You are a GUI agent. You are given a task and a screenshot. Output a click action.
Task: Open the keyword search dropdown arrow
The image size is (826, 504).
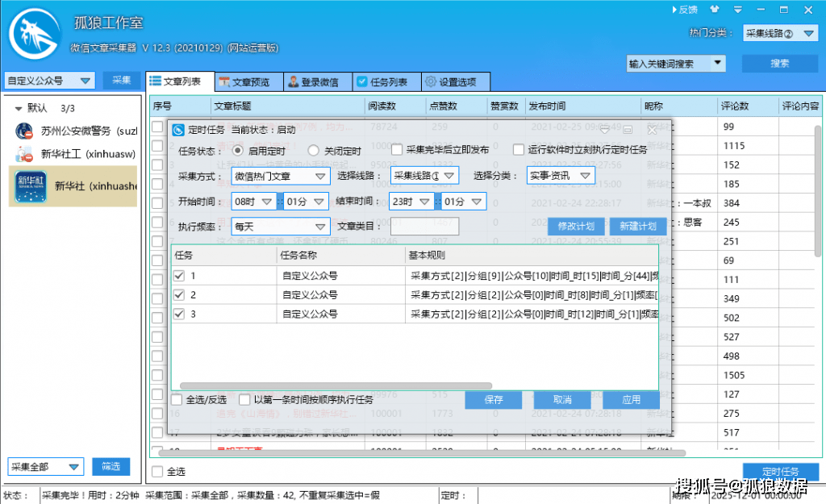tap(717, 63)
